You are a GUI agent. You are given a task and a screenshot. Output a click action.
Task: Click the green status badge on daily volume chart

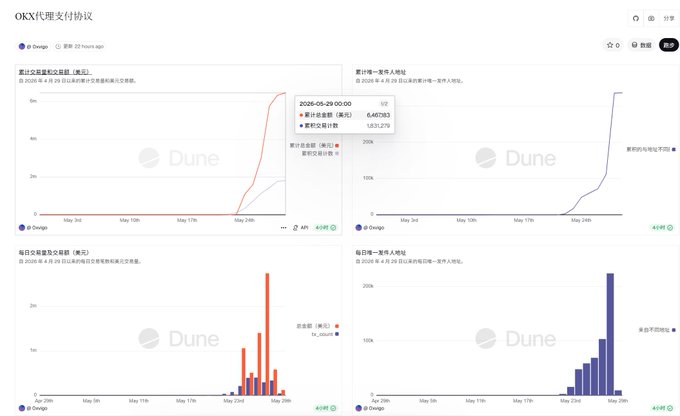(x=325, y=408)
